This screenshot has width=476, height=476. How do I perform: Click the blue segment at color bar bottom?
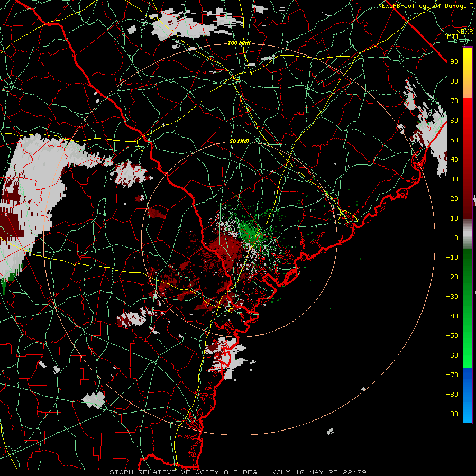(467, 396)
